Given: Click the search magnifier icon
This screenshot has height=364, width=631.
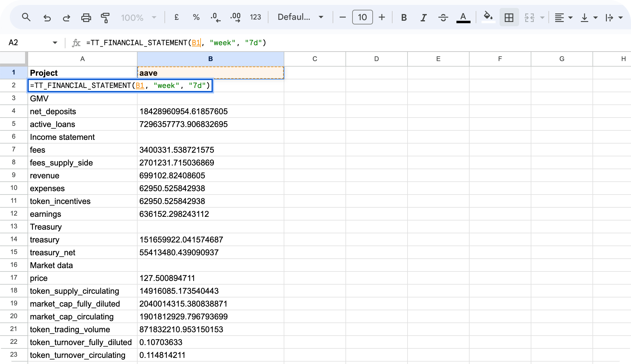Looking at the screenshot, I should point(26,17).
